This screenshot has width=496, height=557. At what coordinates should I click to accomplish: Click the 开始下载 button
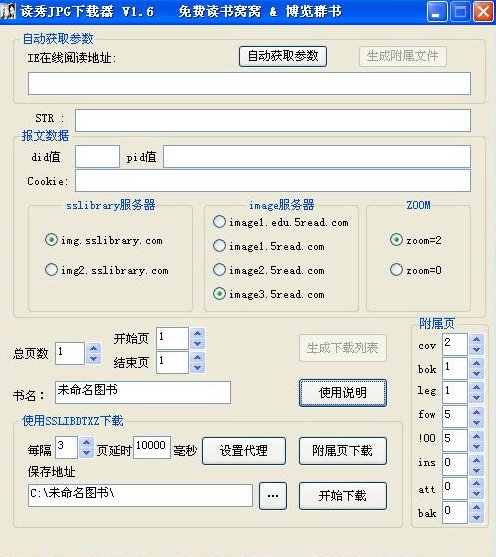pos(343,496)
